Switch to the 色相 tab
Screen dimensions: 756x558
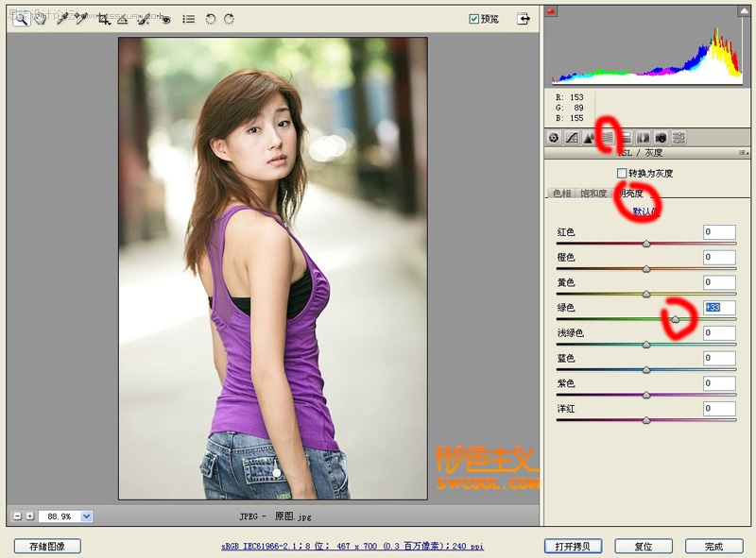pyautogui.click(x=561, y=194)
